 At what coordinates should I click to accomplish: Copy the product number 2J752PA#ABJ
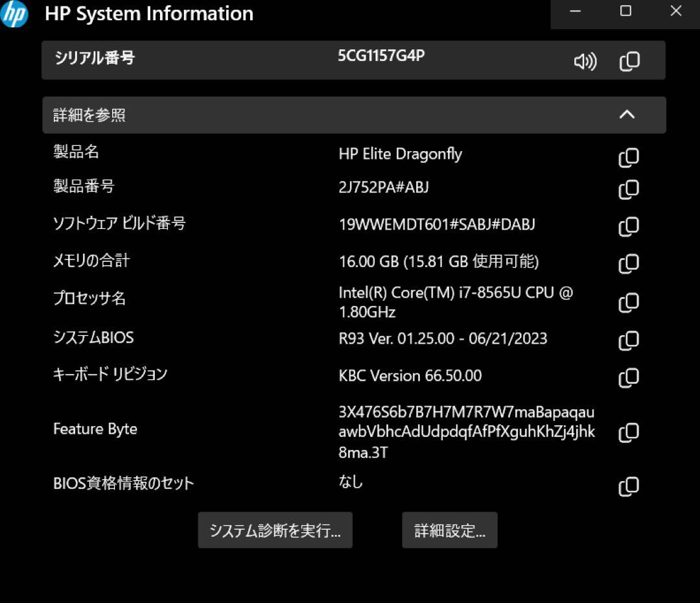pos(629,189)
